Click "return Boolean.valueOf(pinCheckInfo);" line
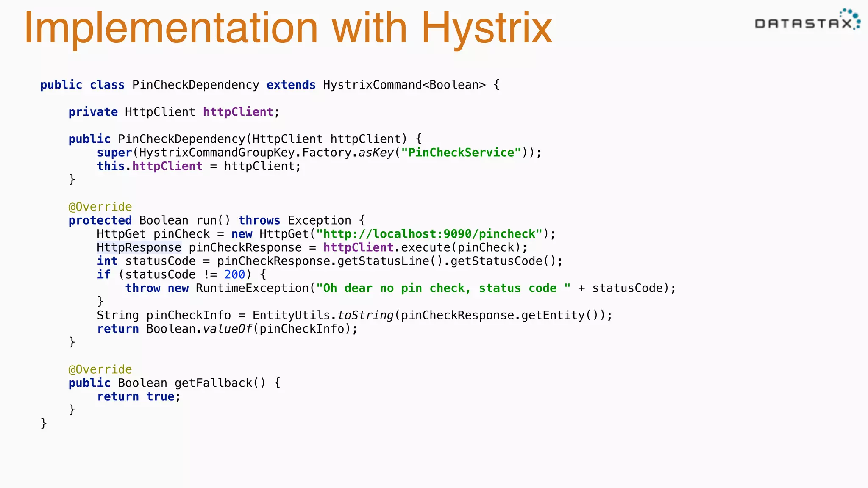Image resolution: width=868 pixels, height=488 pixels. [x=227, y=329]
